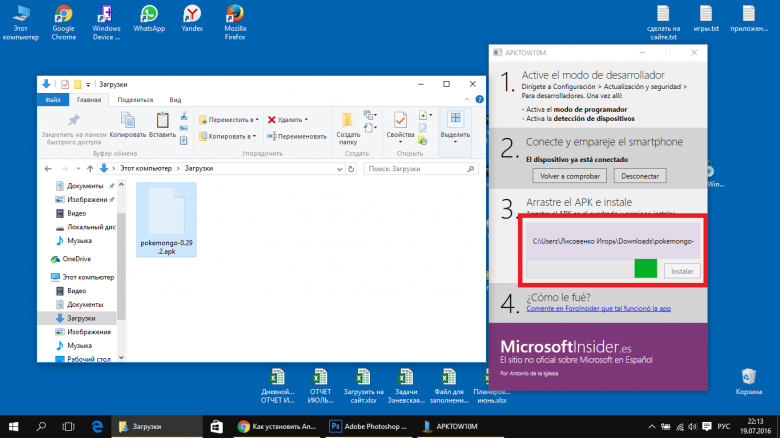
Task: Switch to Adobe Photoshop taskbar button
Action: pos(369,427)
